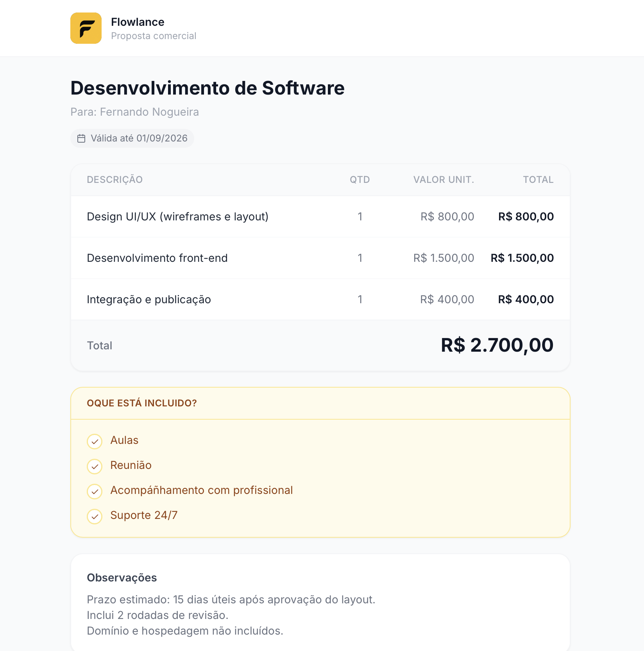Click the Flowlance brand name

coord(138,22)
